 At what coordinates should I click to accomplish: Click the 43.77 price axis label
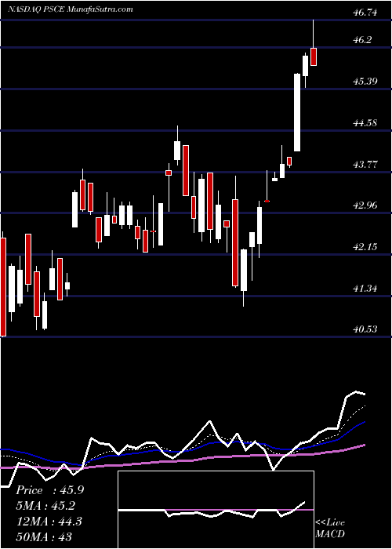[x=365, y=164]
